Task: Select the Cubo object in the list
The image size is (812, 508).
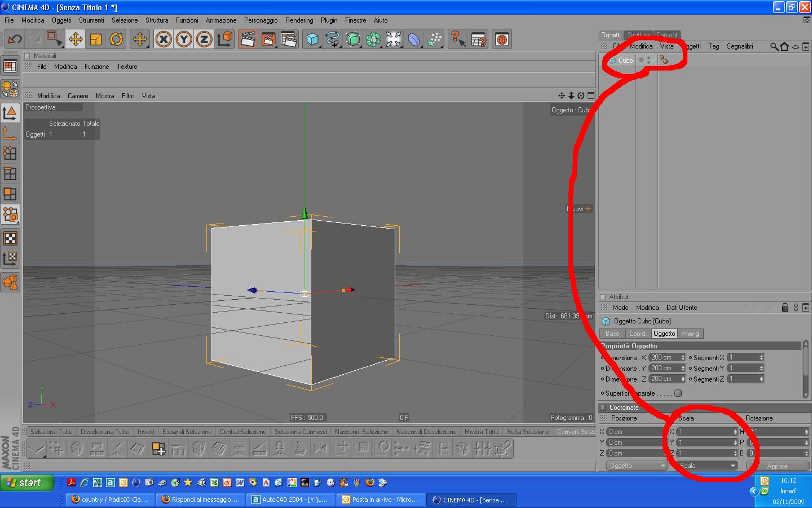Action: coord(625,60)
